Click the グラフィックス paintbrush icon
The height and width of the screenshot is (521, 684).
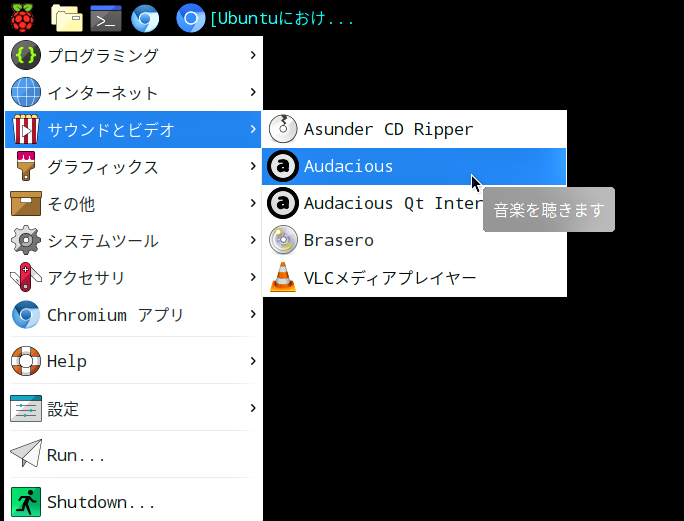pos(26,166)
